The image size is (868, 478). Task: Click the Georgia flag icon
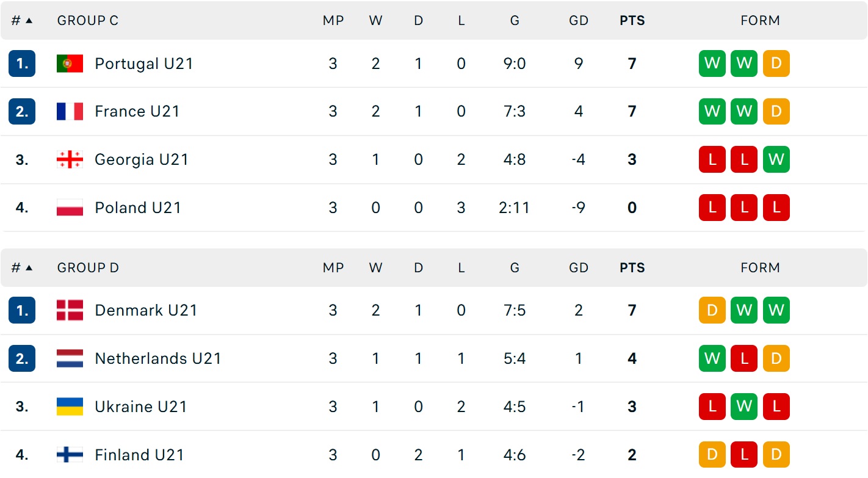[x=70, y=160]
